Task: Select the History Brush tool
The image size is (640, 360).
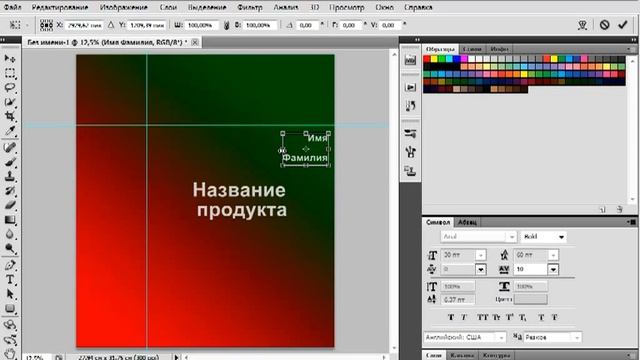Action: point(10,191)
